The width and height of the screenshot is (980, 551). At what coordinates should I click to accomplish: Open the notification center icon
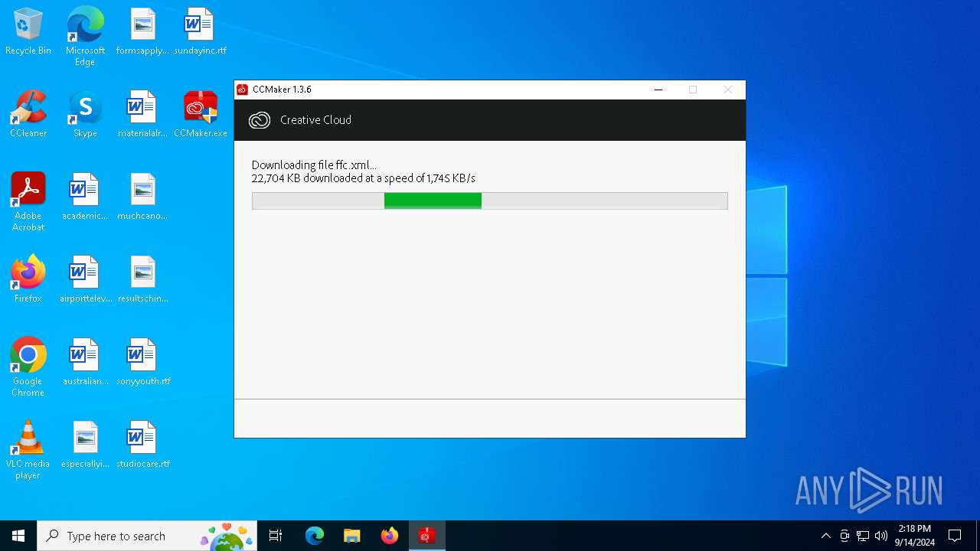coord(955,536)
